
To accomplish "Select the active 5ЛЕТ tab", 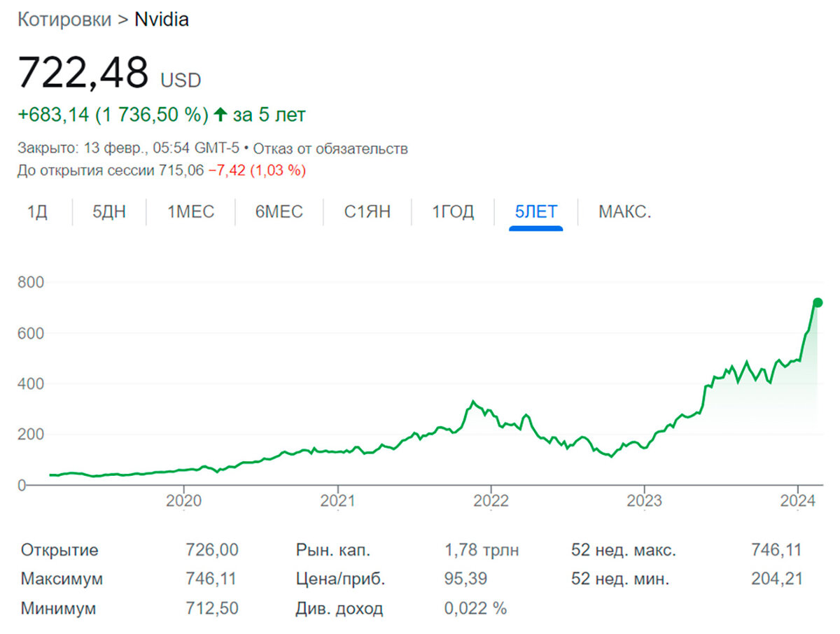I will coord(536,211).
